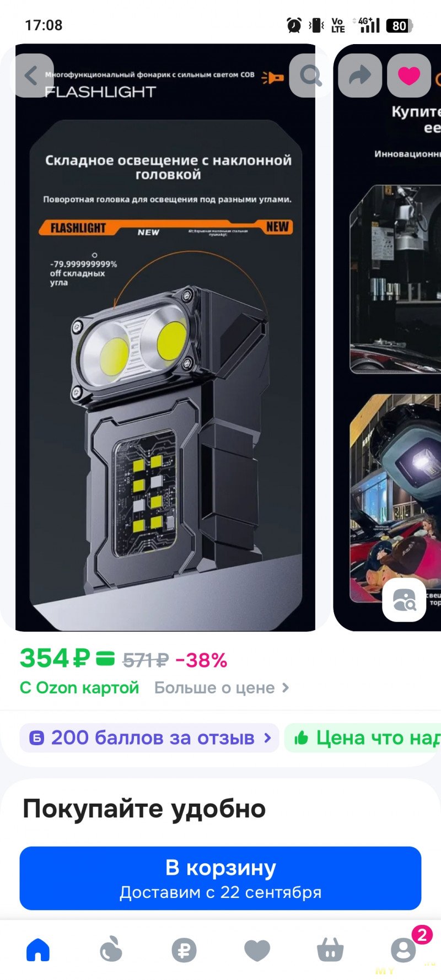Tap the back arrow icon
Image resolution: width=441 pixels, height=980 pixels.
coord(31,76)
